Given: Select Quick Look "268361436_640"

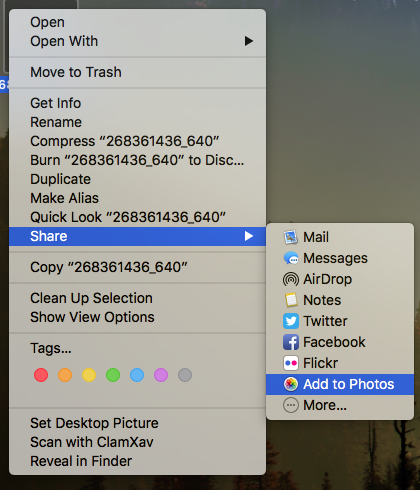Looking at the screenshot, I should (137, 217).
